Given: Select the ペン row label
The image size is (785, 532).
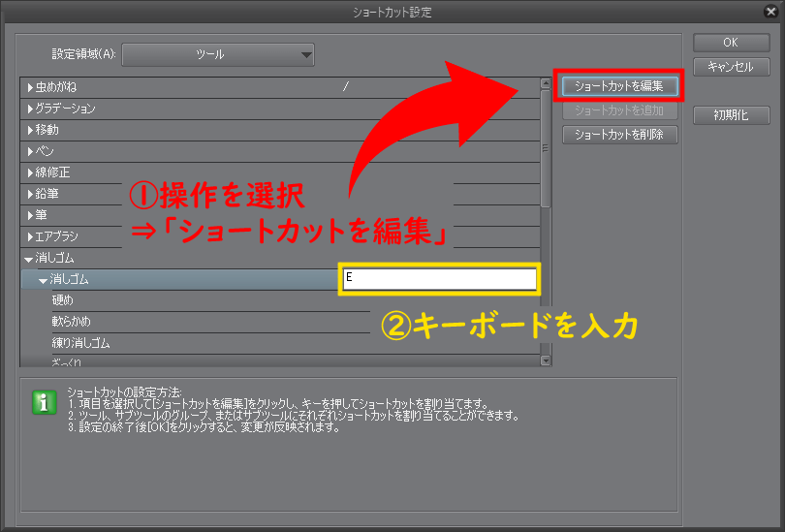Looking at the screenshot, I should click(x=44, y=151).
